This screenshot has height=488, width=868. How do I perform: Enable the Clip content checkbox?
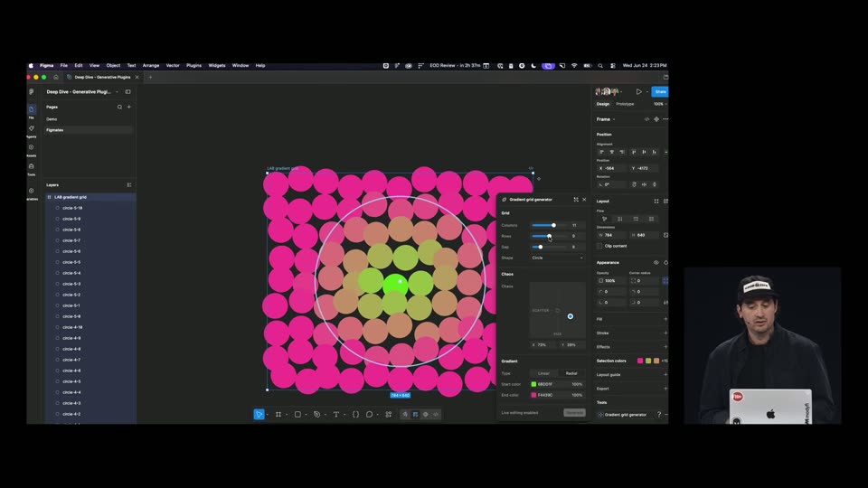coord(599,246)
